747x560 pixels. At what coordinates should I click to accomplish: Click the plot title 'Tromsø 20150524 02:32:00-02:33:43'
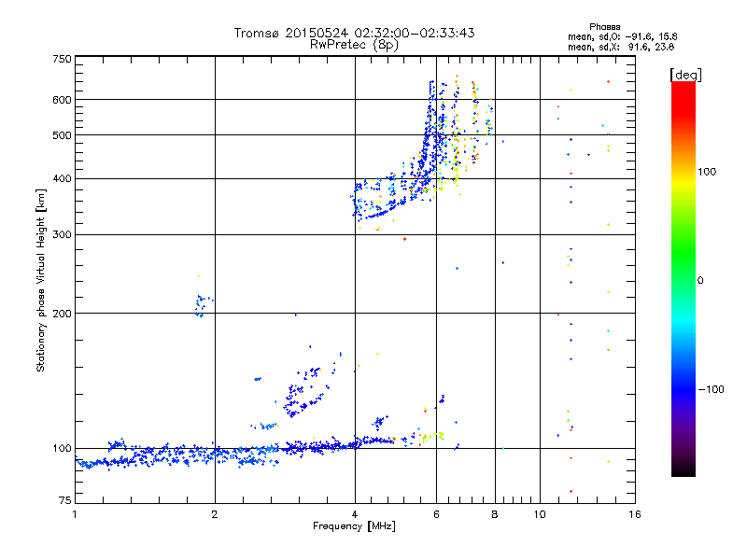click(x=355, y=33)
